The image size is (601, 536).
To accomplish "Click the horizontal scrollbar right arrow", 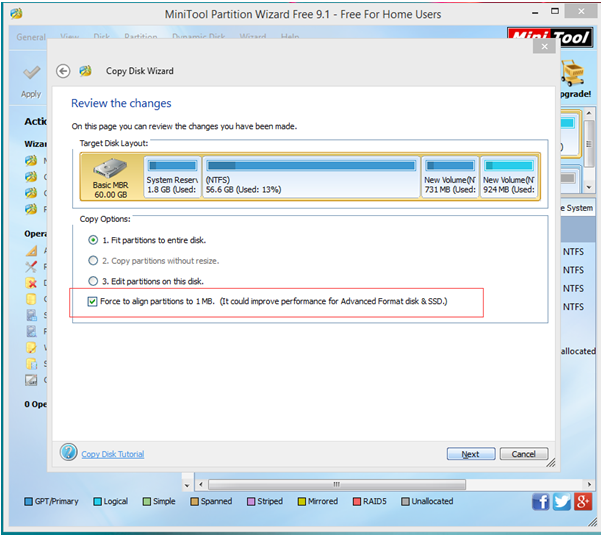I will pyautogui.click(x=589, y=484).
